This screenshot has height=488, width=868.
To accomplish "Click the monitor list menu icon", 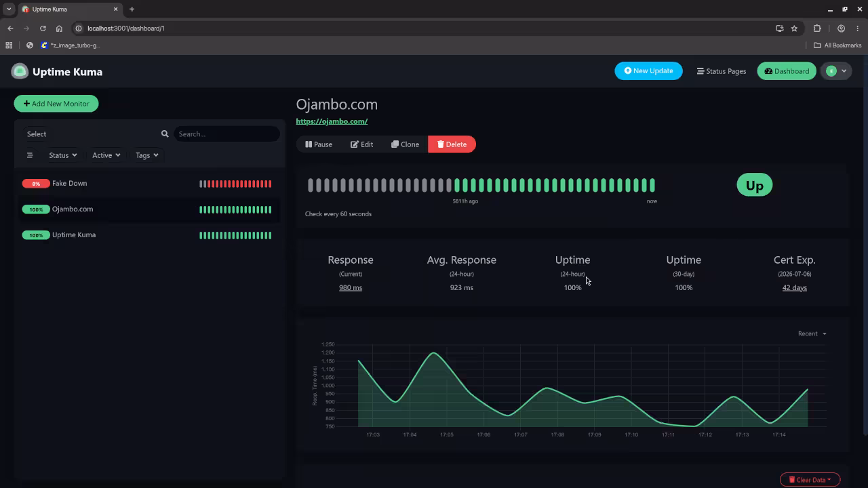I will tap(30, 155).
